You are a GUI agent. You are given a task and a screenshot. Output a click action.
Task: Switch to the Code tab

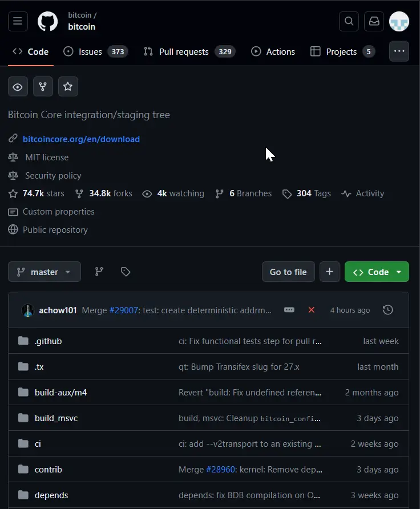point(30,51)
